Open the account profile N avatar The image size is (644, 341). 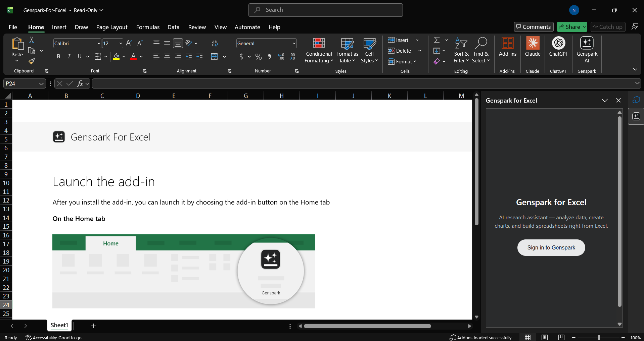coord(574,10)
